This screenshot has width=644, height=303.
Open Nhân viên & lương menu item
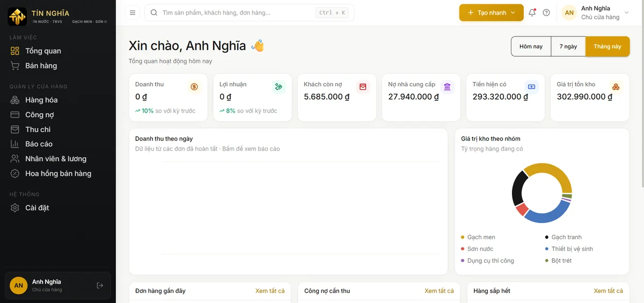[57, 159]
